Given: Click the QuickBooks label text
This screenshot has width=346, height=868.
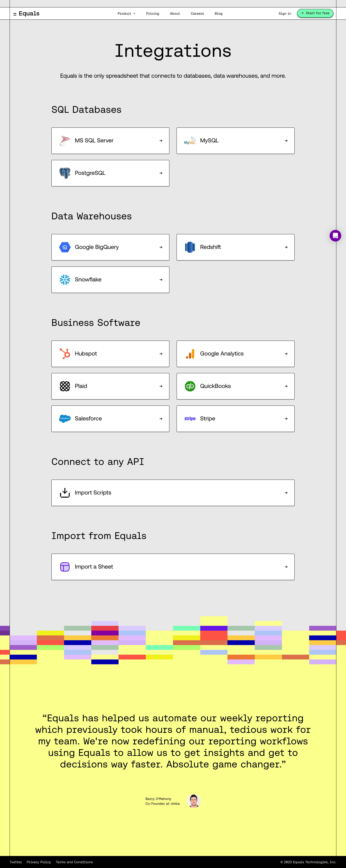Looking at the screenshot, I should pos(215,386).
